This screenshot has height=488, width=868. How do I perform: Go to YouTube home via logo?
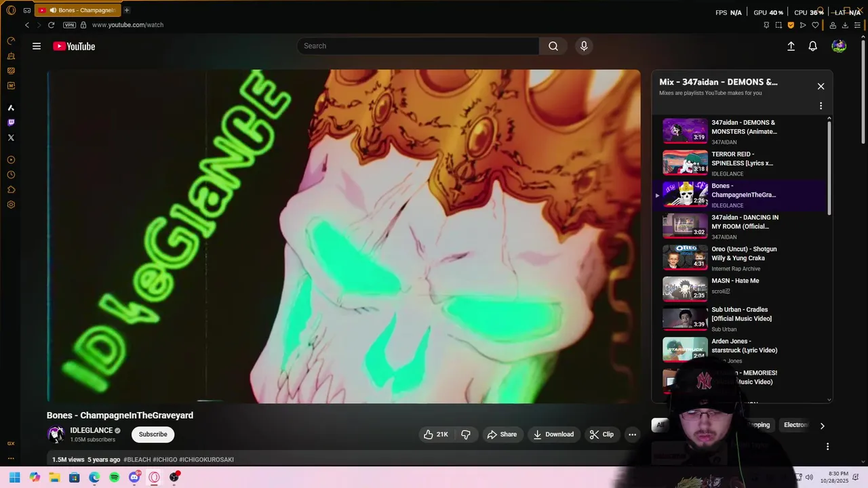click(x=74, y=46)
